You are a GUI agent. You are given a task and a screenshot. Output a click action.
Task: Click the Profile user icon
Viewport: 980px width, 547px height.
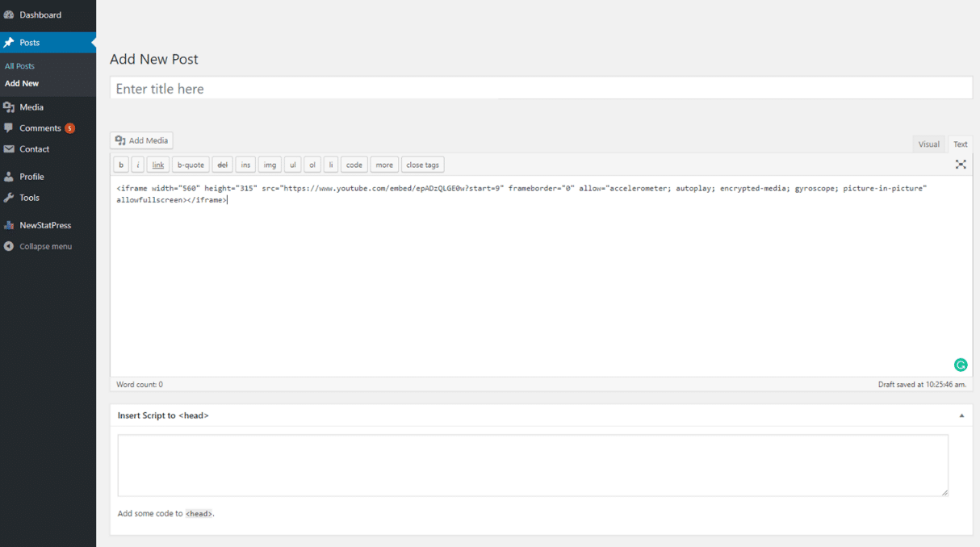click(9, 177)
